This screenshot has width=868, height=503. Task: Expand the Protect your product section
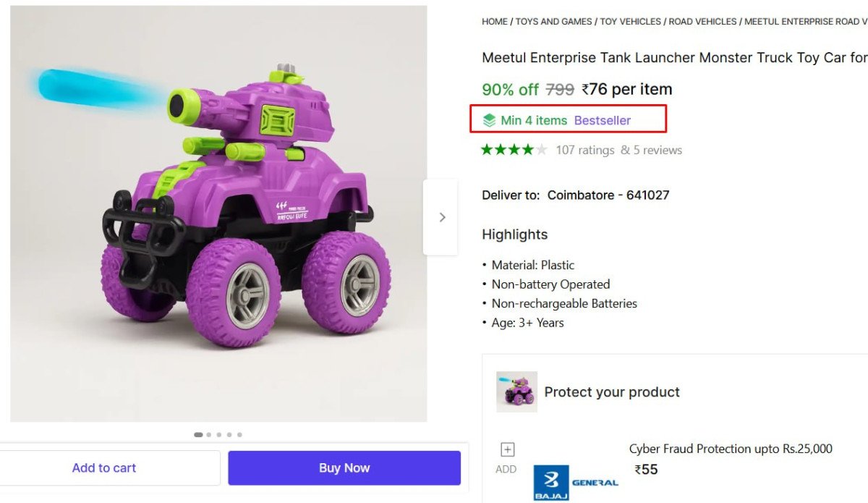(x=612, y=392)
